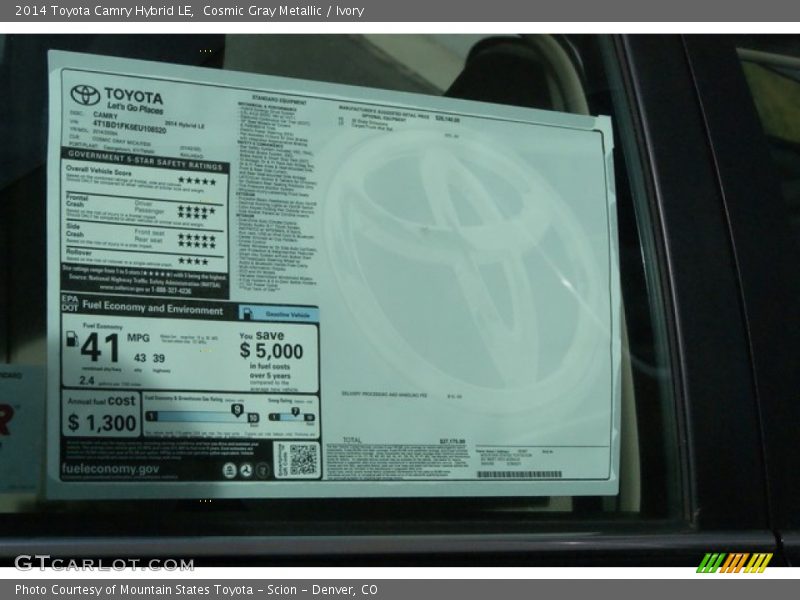This screenshot has height=600, width=800.
Task: Toggle the fourth Rollover rating star
Action: 203,260
